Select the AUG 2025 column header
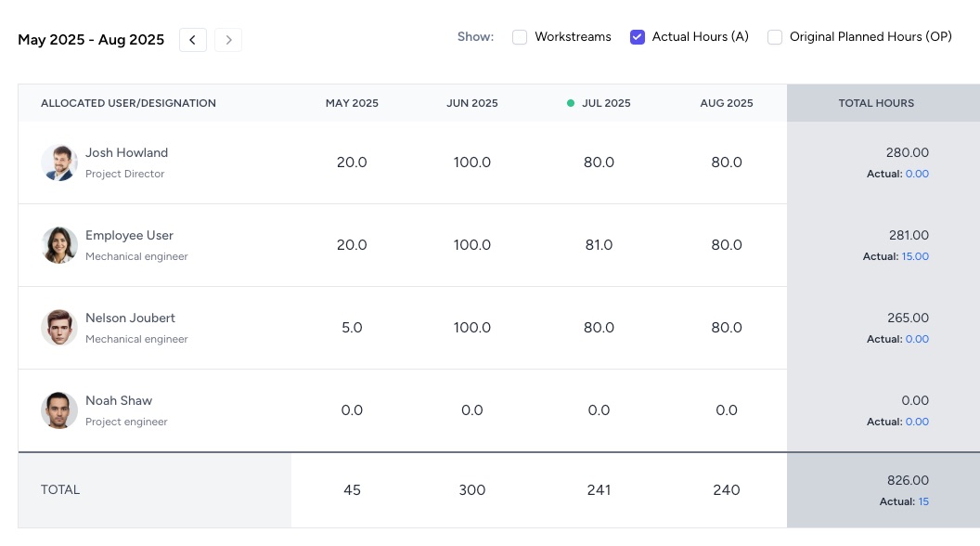This screenshot has height=546, width=980. point(727,103)
